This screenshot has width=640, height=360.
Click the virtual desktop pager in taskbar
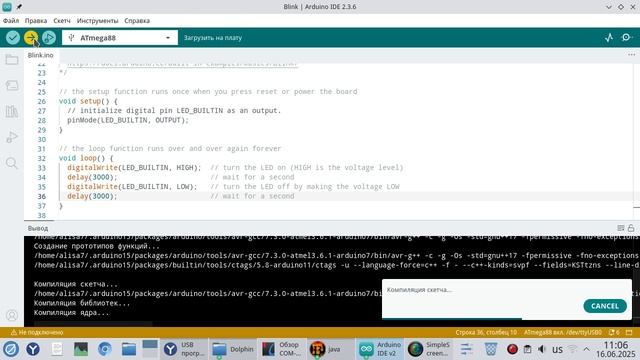point(149,349)
